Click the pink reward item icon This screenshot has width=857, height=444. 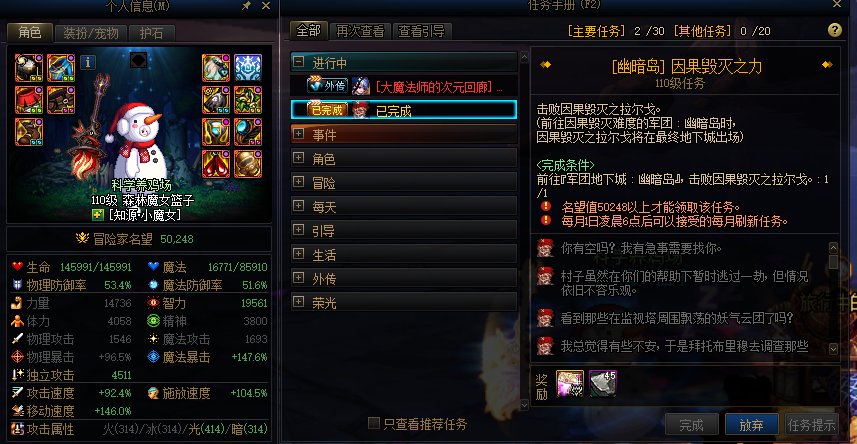(570, 383)
